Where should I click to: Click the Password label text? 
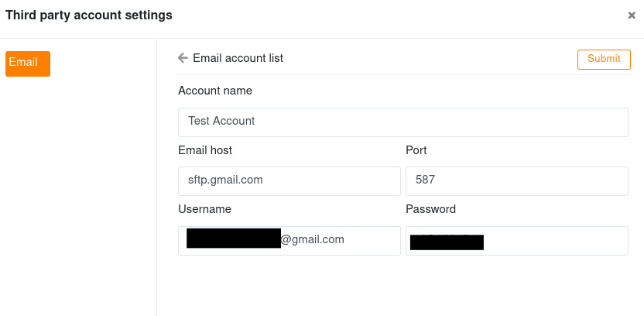point(431,209)
